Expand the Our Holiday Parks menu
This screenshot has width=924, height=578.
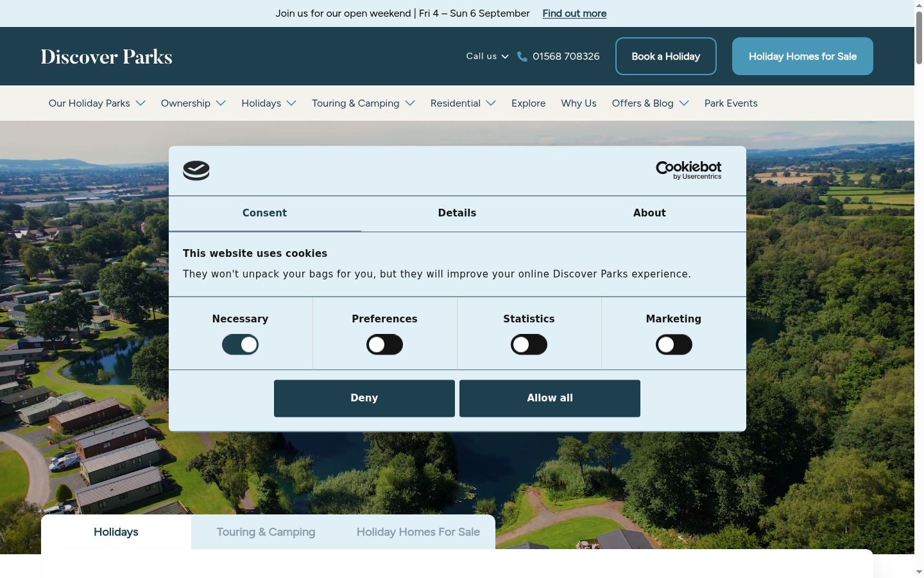pos(97,103)
